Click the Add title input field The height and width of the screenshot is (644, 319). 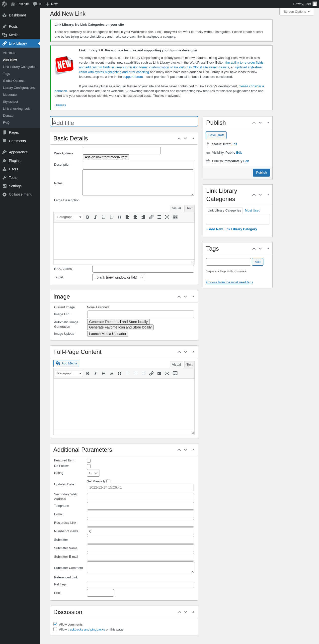pyautogui.click(x=124, y=122)
